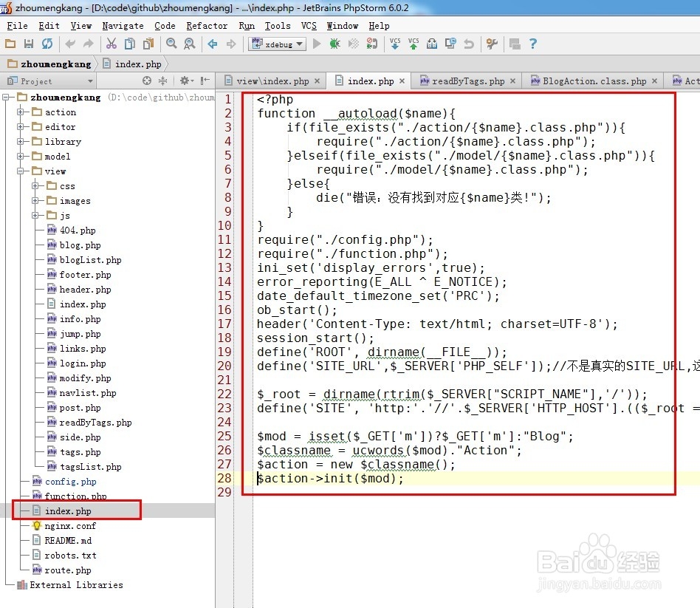Open the File menu

(18, 26)
